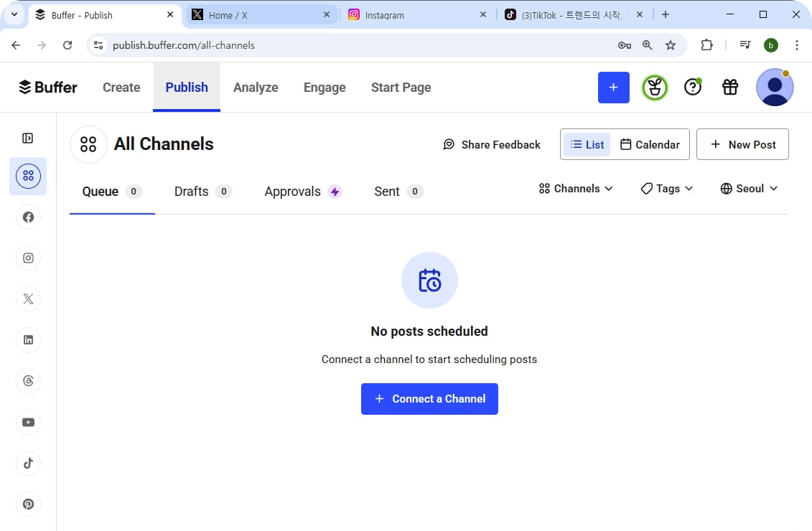The height and width of the screenshot is (531, 812).
Task: Select the Publish menu item
Action: pyautogui.click(x=187, y=87)
